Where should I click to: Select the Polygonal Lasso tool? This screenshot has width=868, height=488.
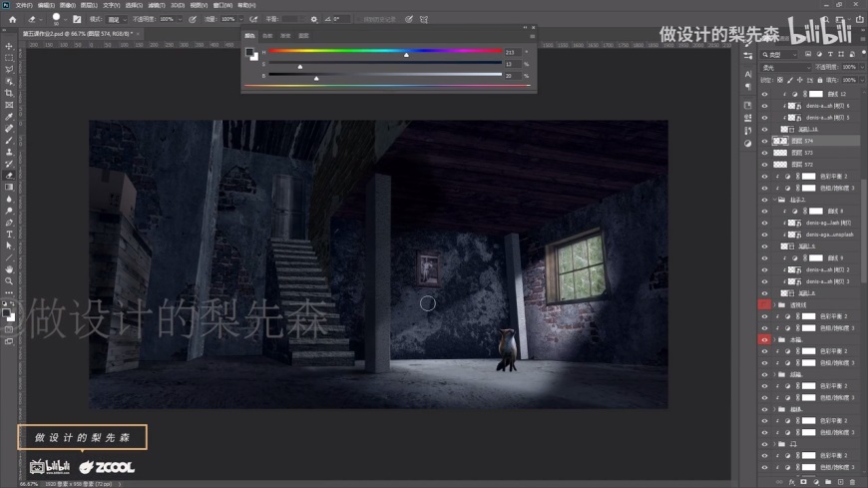coord(9,69)
